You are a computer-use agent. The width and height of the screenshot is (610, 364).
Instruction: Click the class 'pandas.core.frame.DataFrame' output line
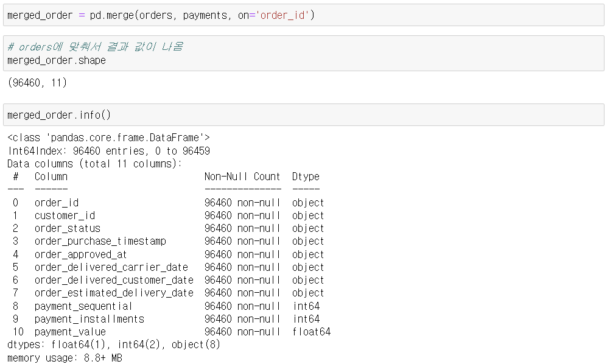coord(108,138)
